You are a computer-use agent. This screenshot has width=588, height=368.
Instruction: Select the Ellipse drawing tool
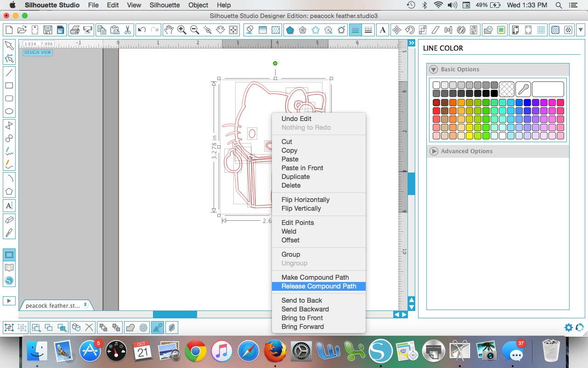pos(9,111)
